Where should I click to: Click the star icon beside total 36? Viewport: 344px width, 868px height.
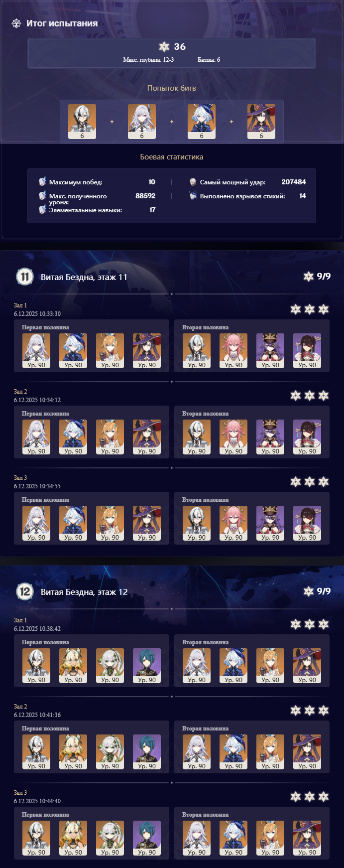(x=164, y=47)
